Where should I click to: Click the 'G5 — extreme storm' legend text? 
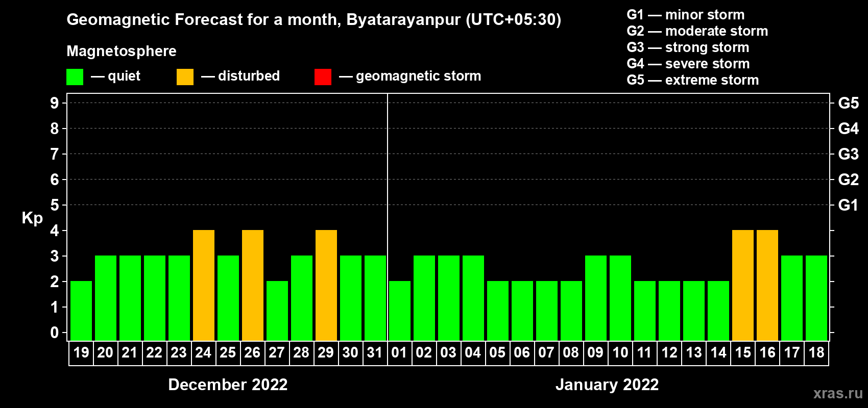click(x=693, y=80)
